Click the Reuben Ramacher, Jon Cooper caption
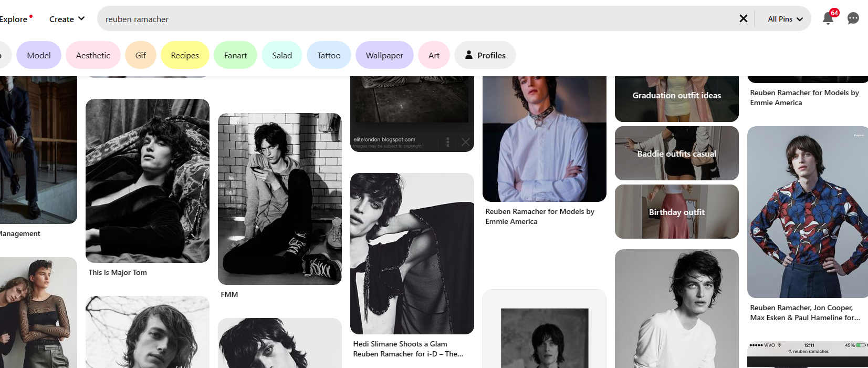The height and width of the screenshot is (368, 868). 805,313
